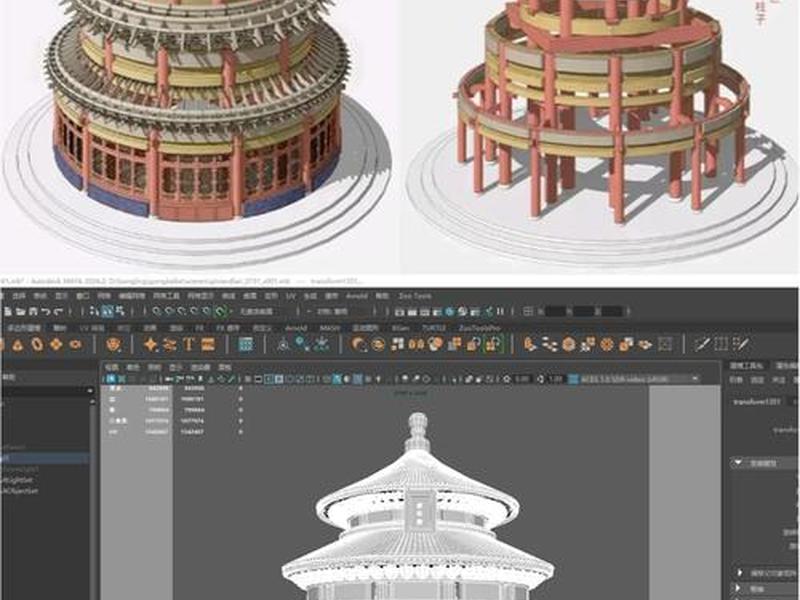The image size is (800, 600).
Task: Open the viewport panel 着色 (Shading) menu
Action: click(133, 367)
